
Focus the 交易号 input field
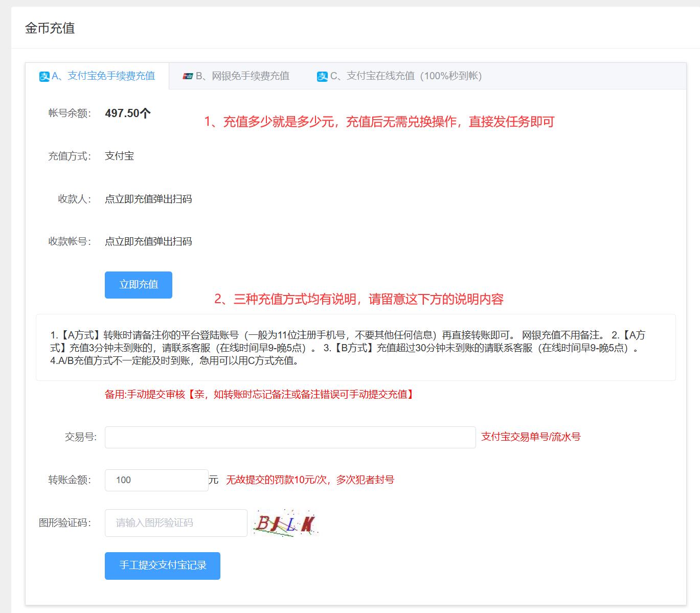[290, 437]
